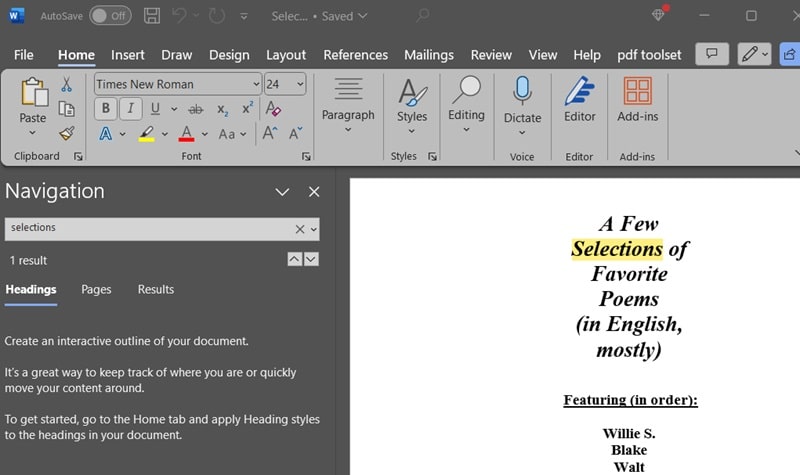The height and width of the screenshot is (475, 800).
Task: Open the Font dialog launcher
Action: coord(306,157)
